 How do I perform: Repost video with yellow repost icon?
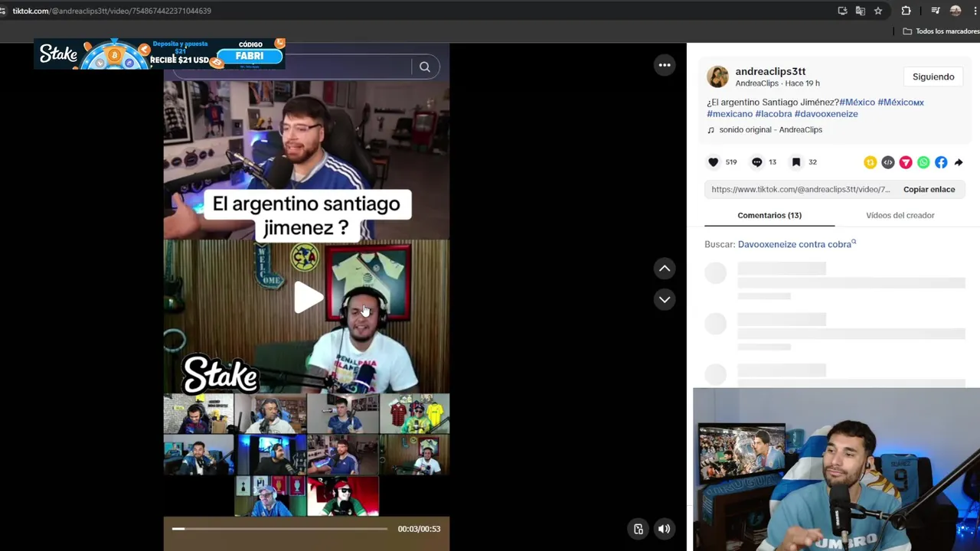pos(871,162)
